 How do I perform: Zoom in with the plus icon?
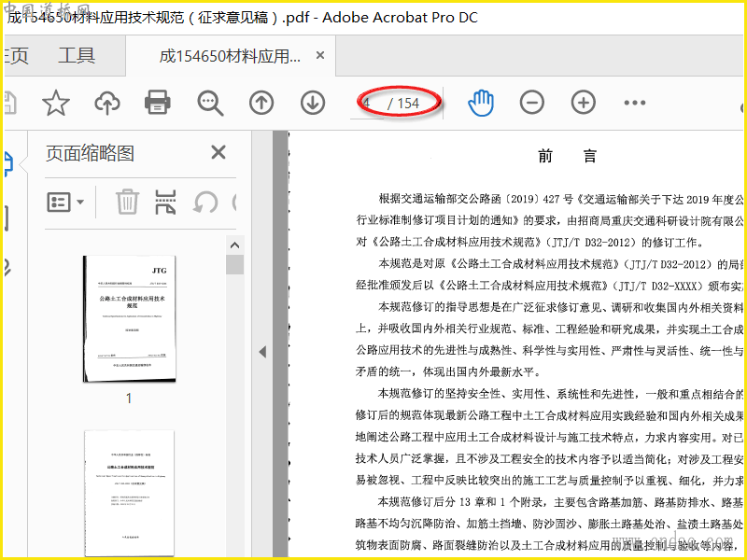583,103
